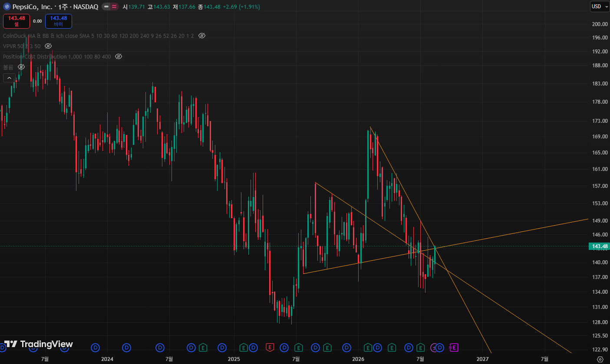Unhide the Position Cost Distribution indicator
Image resolution: width=610 pixels, height=364 pixels.
tap(119, 56)
